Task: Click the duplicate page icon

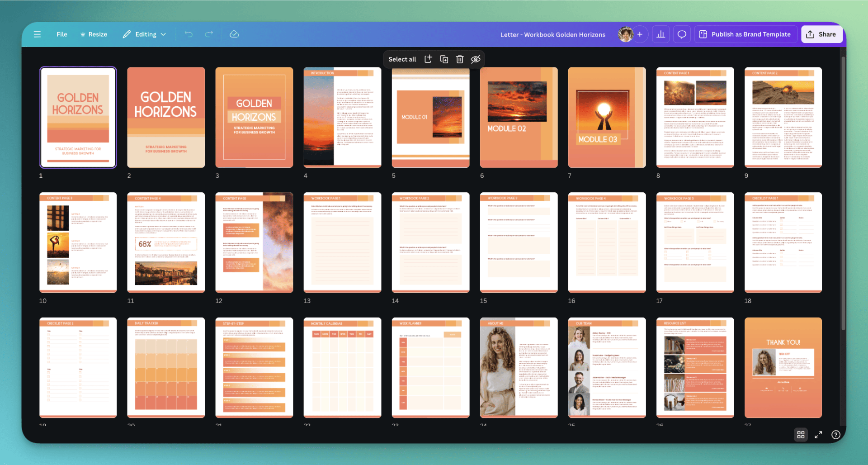Action: coord(444,59)
